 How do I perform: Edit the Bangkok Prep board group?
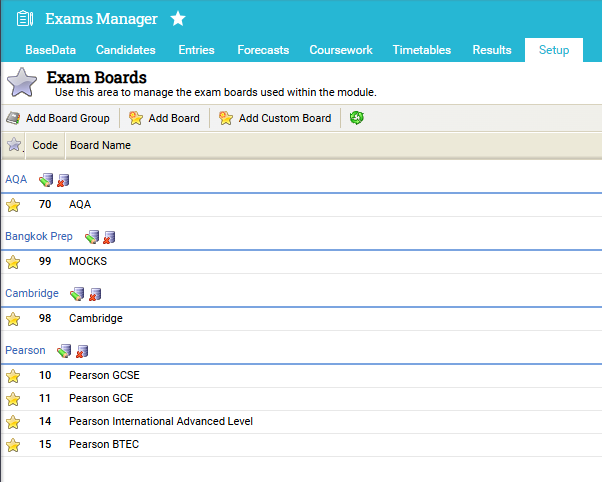(92, 237)
